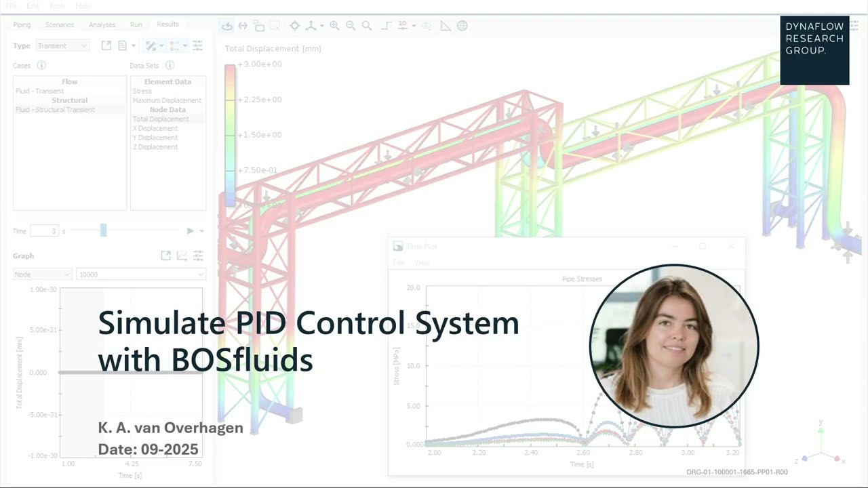The height and width of the screenshot is (488, 868).
Task: Click the time slider handle
Action: pos(103,231)
